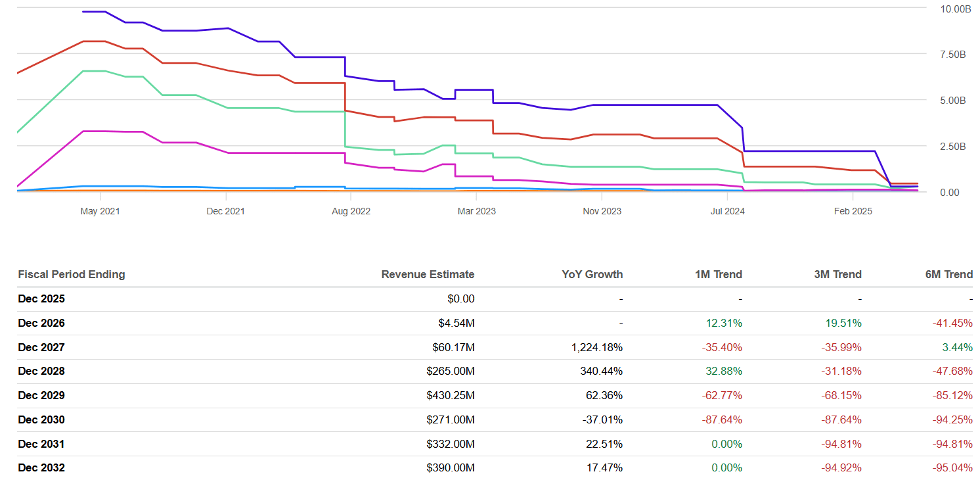The width and height of the screenshot is (980, 478).
Task: Click the 1,224.18% YoY growth value
Action: click(595, 347)
